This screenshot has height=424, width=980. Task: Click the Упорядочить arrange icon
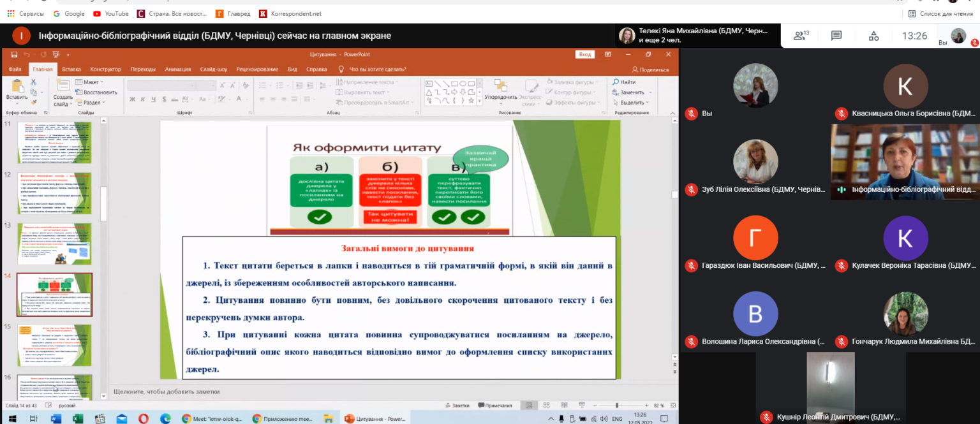click(500, 89)
